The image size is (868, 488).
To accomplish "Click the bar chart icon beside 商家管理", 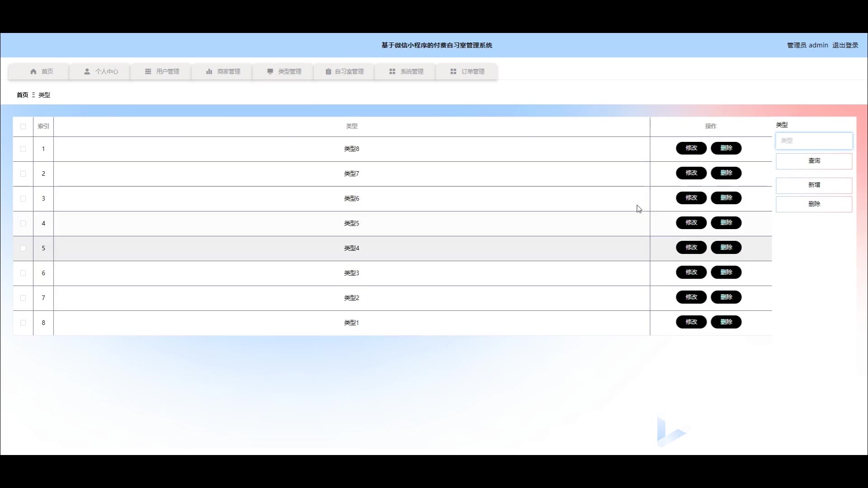I will pyautogui.click(x=209, y=71).
